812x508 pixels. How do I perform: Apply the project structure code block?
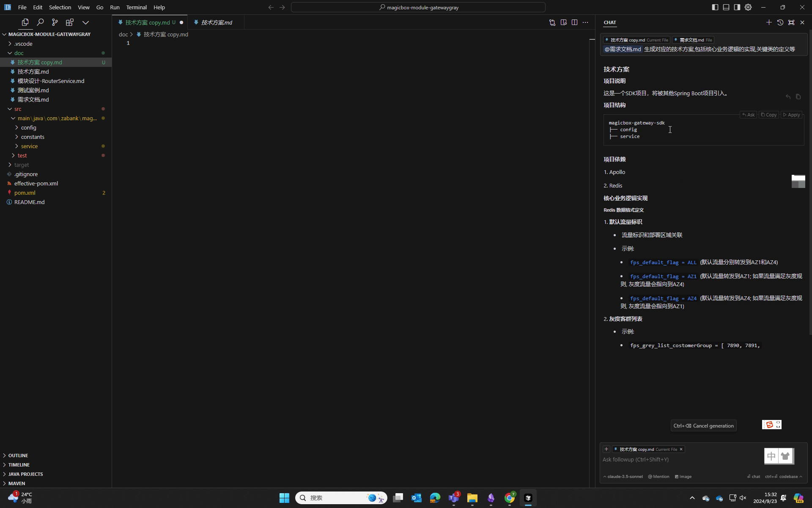[x=791, y=115]
